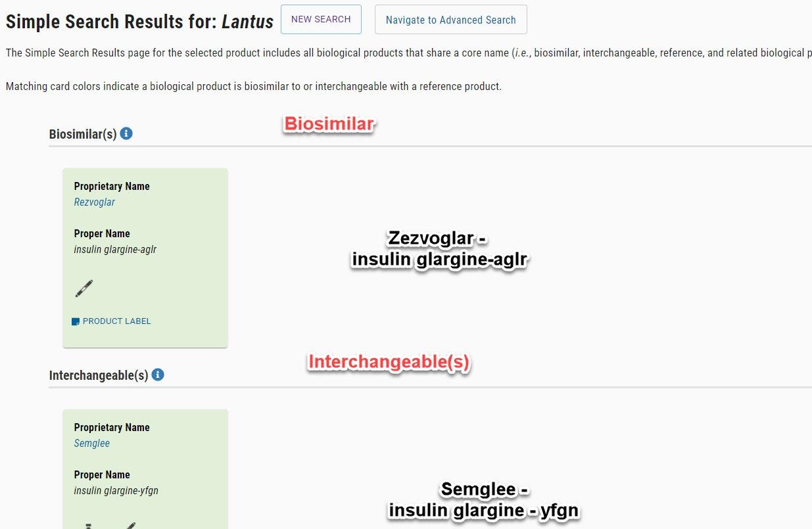This screenshot has height=529, width=812.
Task: Click the red Biosimilar annotation label
Action: 329,124
